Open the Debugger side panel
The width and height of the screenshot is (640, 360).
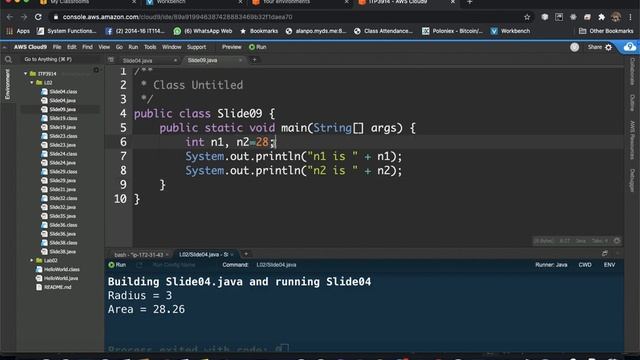point(632,180)
